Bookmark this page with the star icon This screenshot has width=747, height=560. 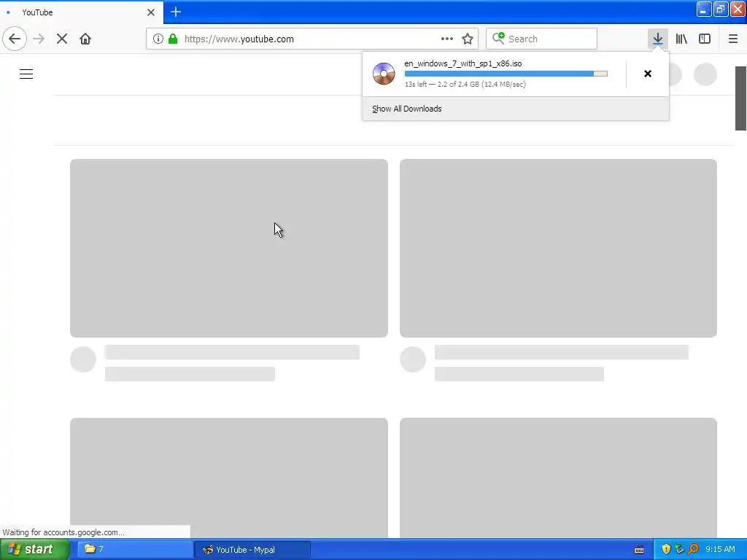pos(468,39)
